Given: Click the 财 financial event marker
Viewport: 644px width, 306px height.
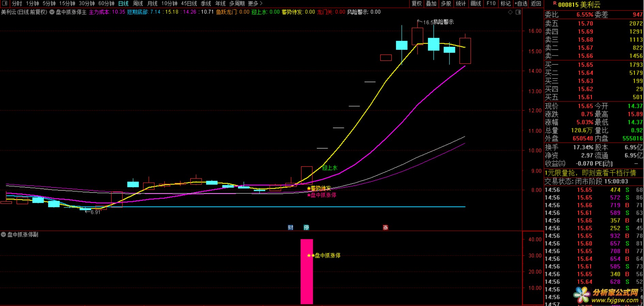Looking at the screenshot, I should pyautogui.click(x=290, y=227).
